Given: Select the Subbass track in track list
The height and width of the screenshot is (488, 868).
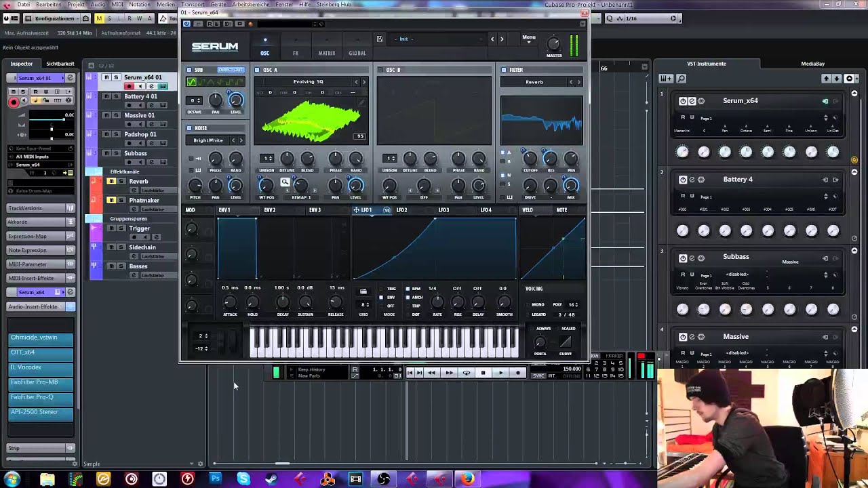Looking at the screenshot, I should point(135,153).
